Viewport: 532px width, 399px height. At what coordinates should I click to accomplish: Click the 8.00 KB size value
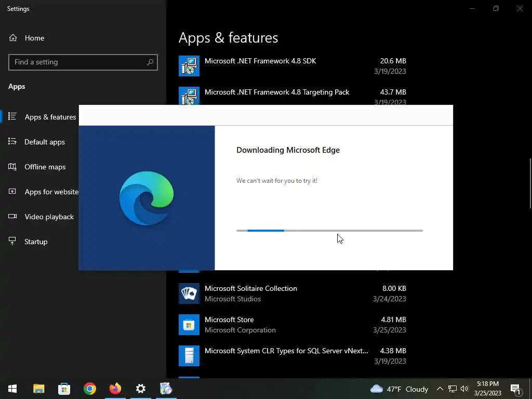point(394,288)
